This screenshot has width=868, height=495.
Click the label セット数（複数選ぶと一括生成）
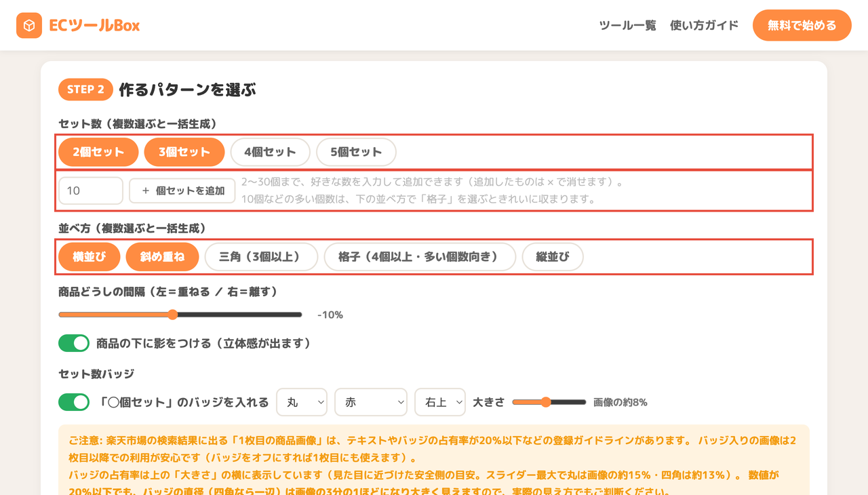[138, 123]
